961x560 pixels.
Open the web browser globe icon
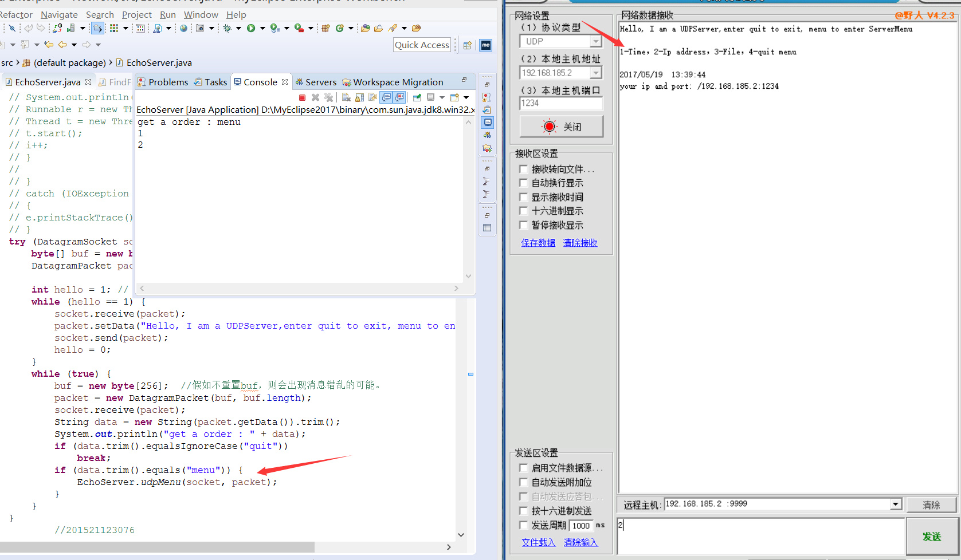[x=183, y=28]
